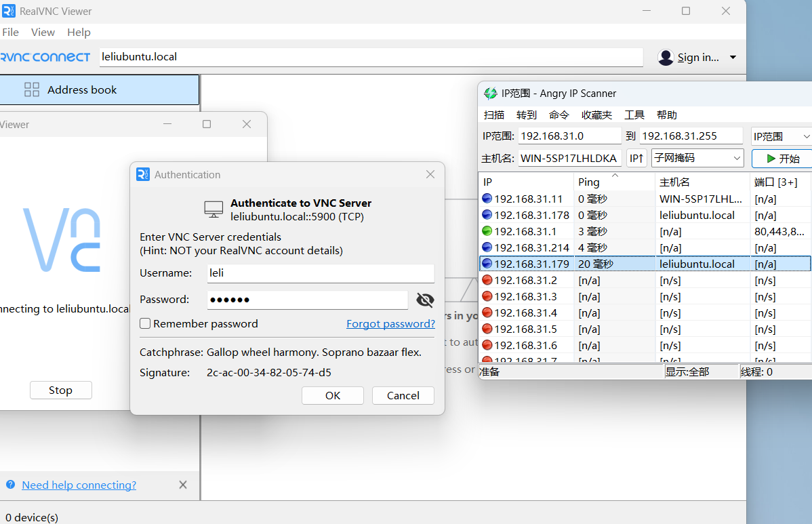The width and height of the screenshot is (812, 524).
Task: Click the IP column header
Action: pos(526,182)
